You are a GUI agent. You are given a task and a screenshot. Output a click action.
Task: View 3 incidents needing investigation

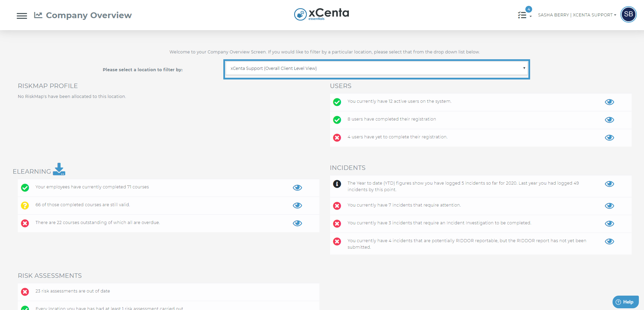click(x=609, y=224)
